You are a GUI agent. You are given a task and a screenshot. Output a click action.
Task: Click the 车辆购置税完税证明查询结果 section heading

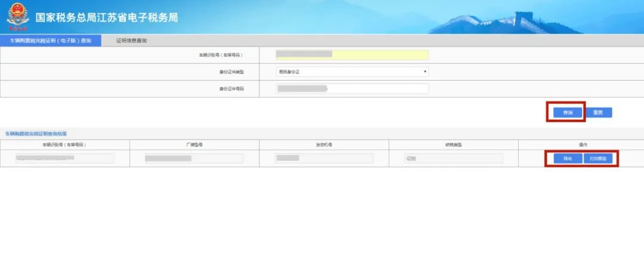tap(36, 134)
